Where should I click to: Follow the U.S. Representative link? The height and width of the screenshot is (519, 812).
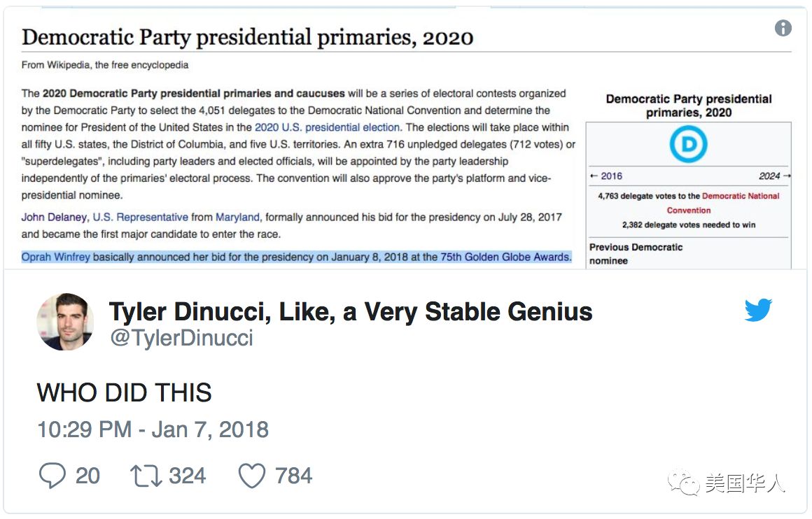pos(140,217)
